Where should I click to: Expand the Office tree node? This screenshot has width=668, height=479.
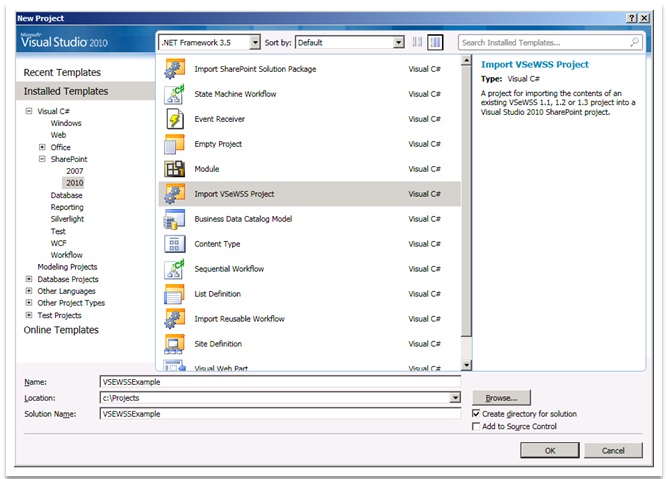click(42, 147)
